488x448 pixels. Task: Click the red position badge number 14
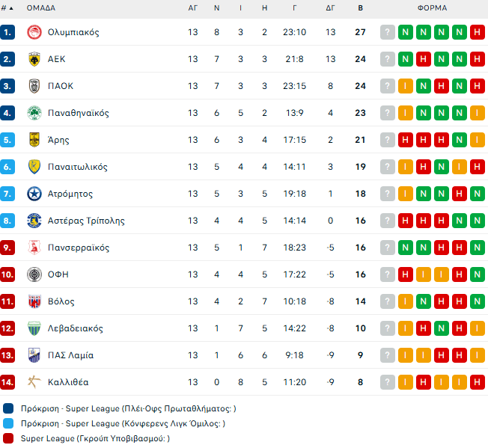click(7, 382)
